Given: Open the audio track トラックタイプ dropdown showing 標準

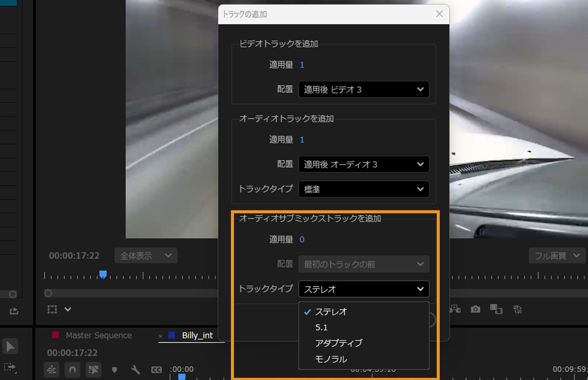Looking at the screenshot, I should 363,189.
